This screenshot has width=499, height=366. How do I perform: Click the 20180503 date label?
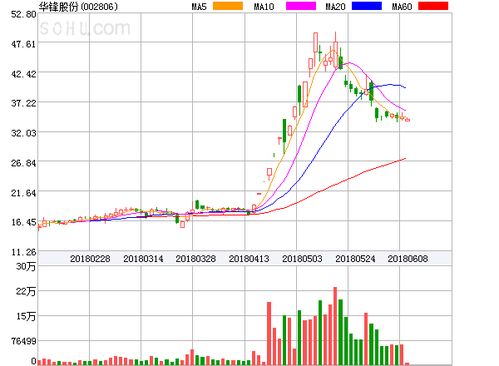[x=302, y=259]
